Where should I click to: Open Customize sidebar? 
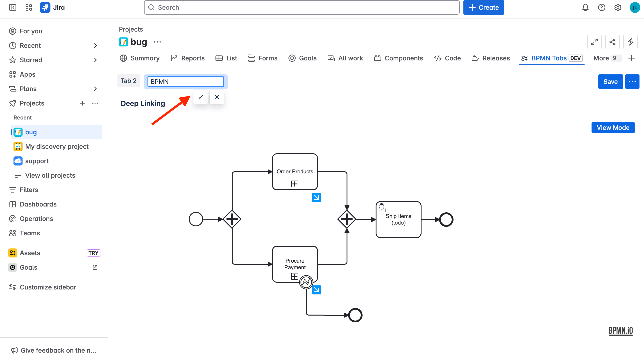pyautogui.click(x=48, y=287)
